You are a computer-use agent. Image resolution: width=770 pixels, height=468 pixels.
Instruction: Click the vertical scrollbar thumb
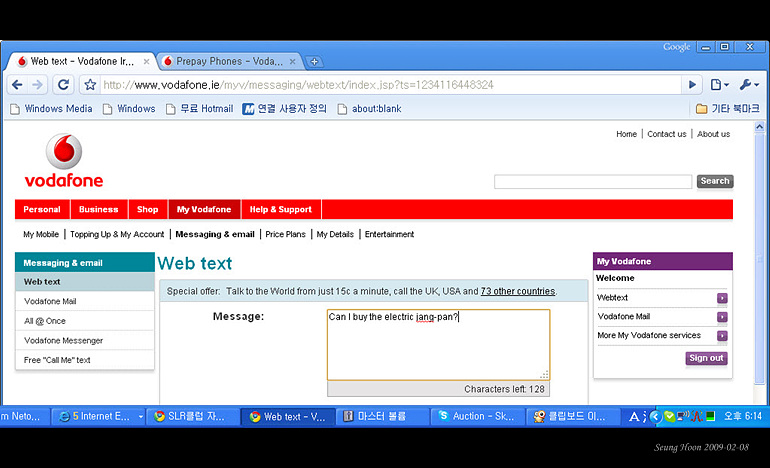(x=759, y=258)
